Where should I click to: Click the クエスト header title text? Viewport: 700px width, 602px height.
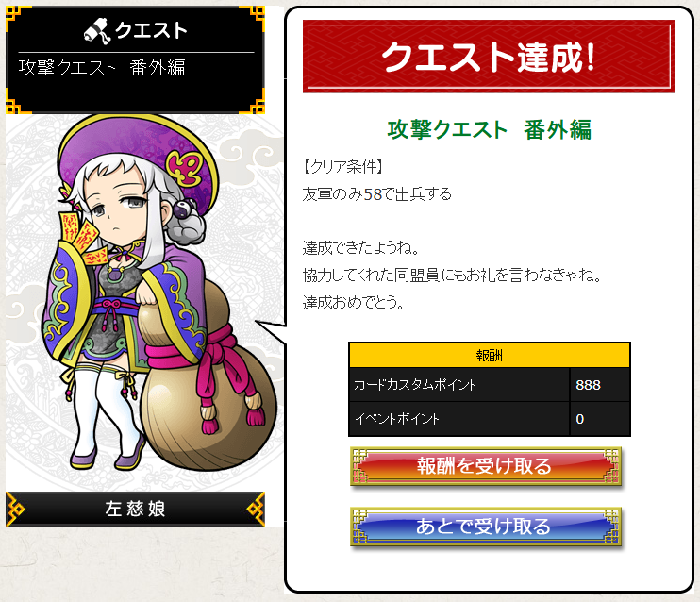click(x=151, y=31)
